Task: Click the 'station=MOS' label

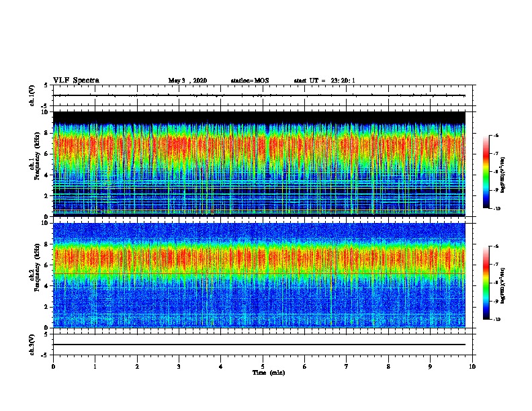Action: click(250, 81)
